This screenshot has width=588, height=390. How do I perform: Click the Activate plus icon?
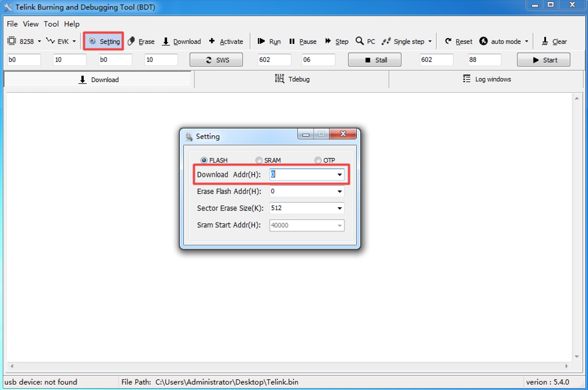pos(212,41)
